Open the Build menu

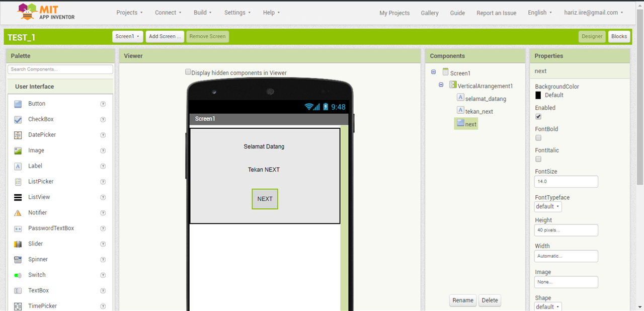(202, 13)
